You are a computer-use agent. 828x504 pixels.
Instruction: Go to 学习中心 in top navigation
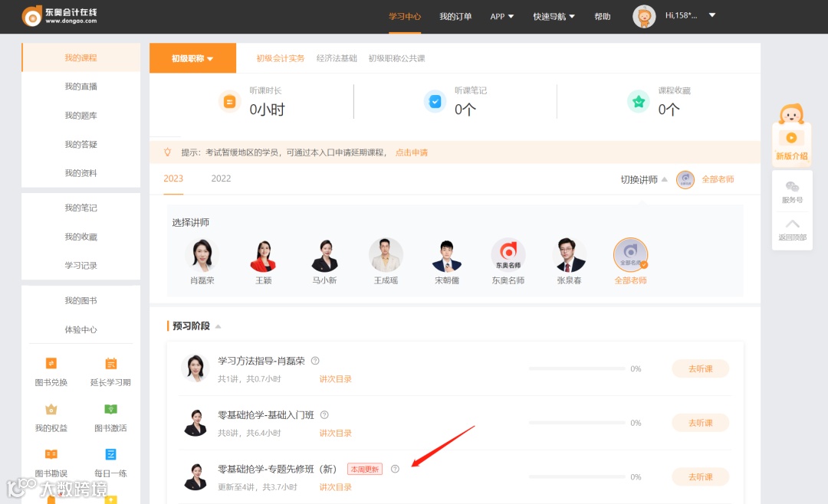[405, 16]
